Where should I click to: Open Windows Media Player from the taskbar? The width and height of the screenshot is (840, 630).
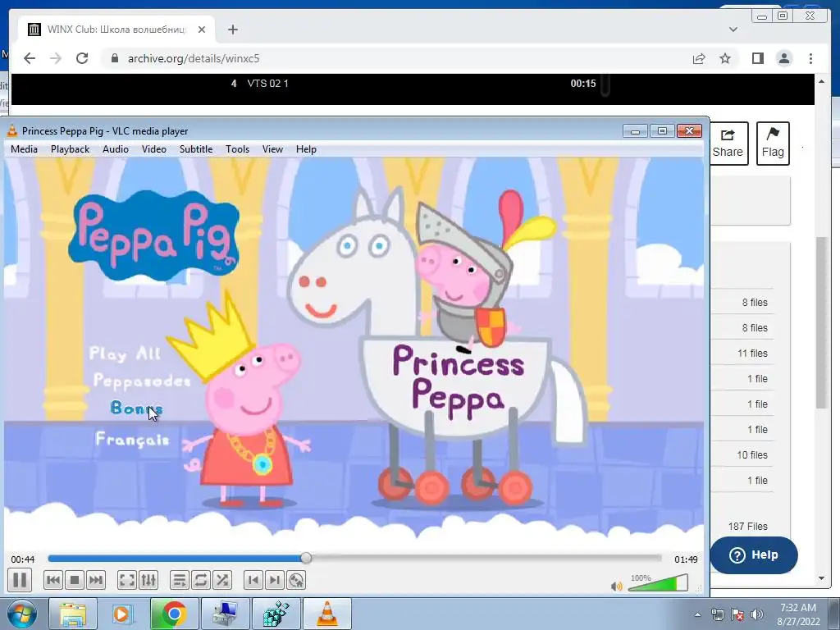tap(122, 614)
